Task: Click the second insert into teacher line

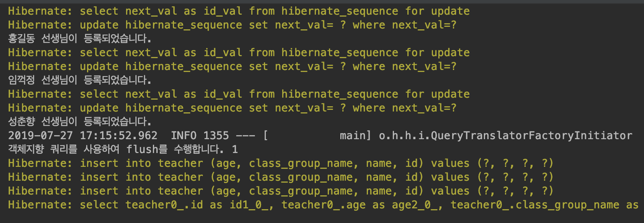Action: [x=281, y=177]
